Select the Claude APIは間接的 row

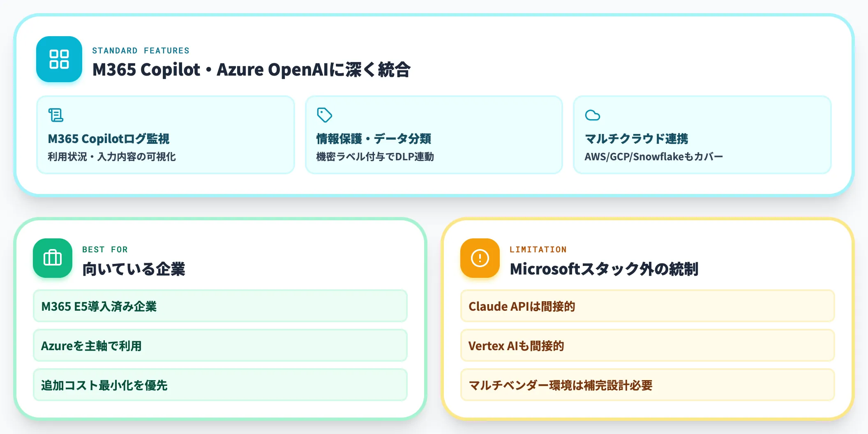pos(648,306)
